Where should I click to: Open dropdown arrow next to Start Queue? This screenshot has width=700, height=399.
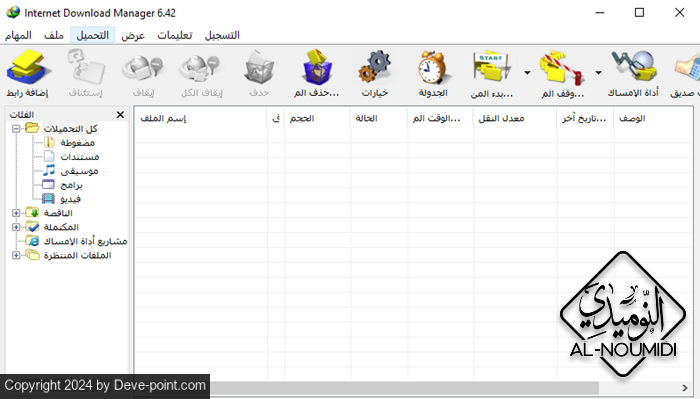pos(527,72)
